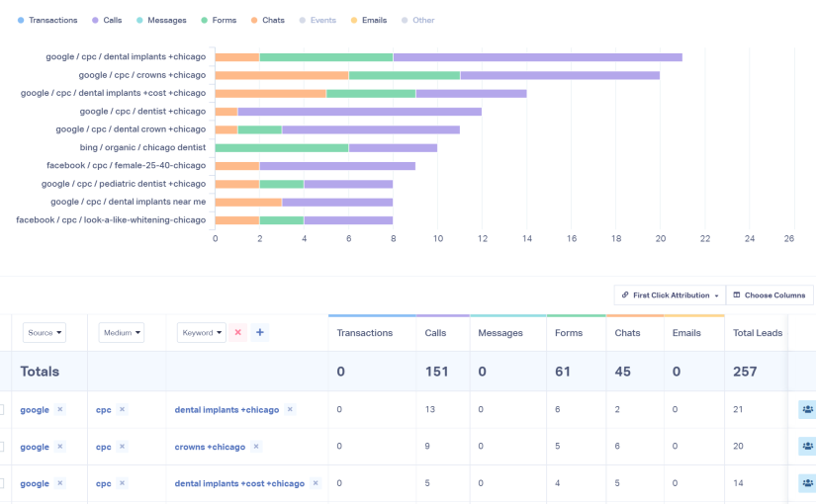View leads for dental implants +chicago row

(807, 409)
